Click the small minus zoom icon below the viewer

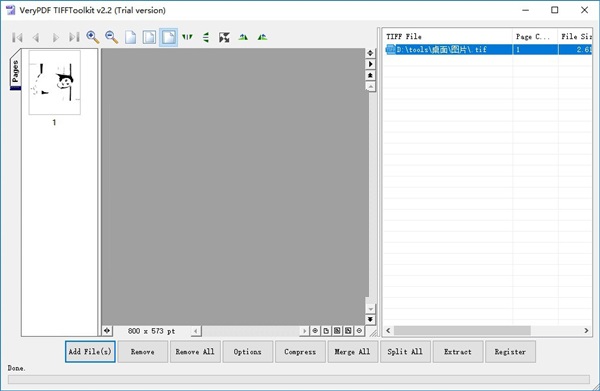(x=359, y=331)
